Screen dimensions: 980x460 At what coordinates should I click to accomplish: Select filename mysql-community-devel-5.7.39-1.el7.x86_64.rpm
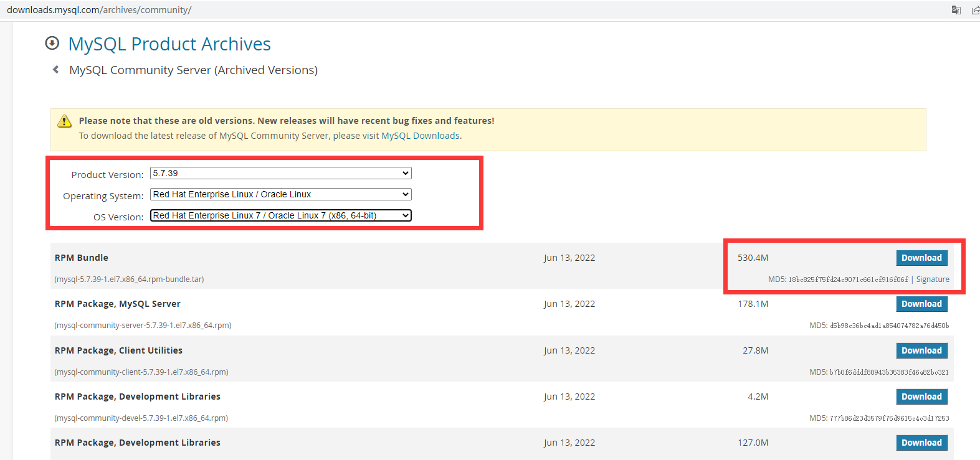tap(141, 418)
